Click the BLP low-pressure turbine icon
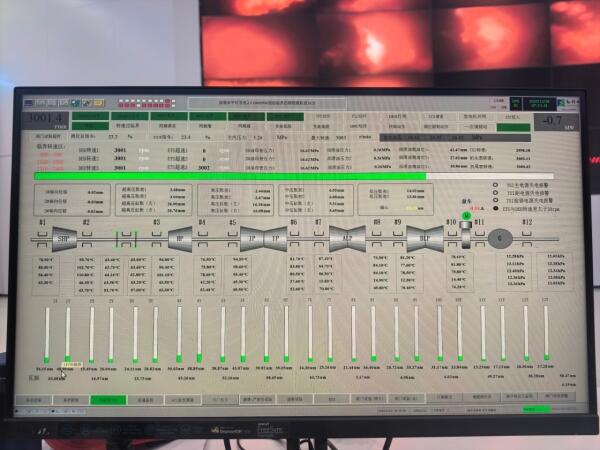The height and width of the screenshot is (450, 600). coord(418,238)
